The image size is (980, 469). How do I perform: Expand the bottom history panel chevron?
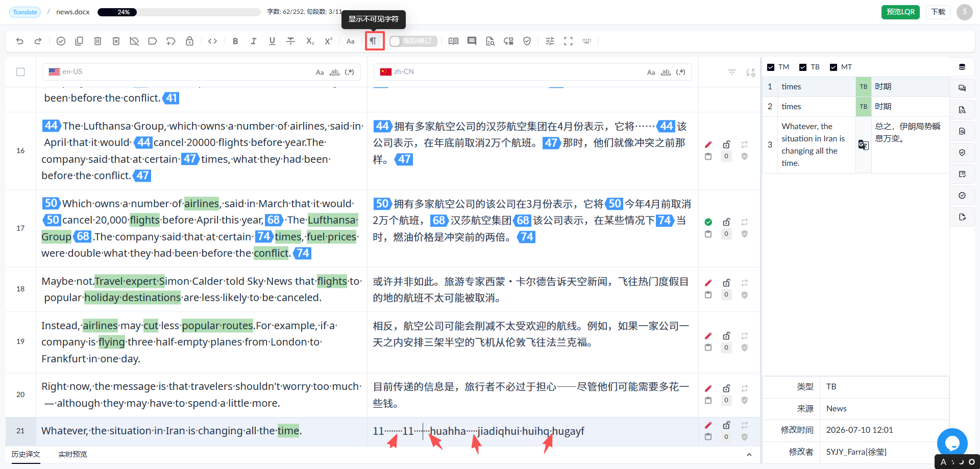click(749, 455)
